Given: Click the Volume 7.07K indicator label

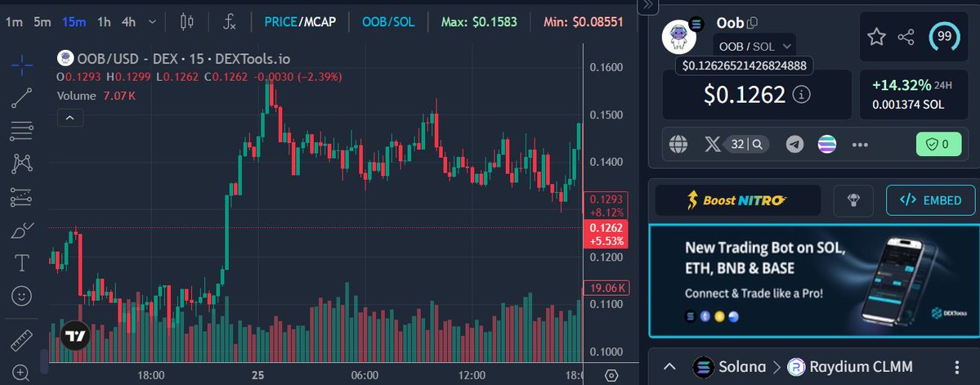Looking at the screenshot, I should click(x=96, y=96).
